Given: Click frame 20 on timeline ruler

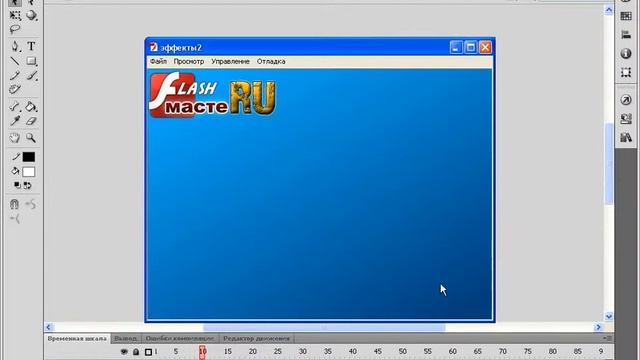Looking at the screenshot, I should tap(253, 351).
